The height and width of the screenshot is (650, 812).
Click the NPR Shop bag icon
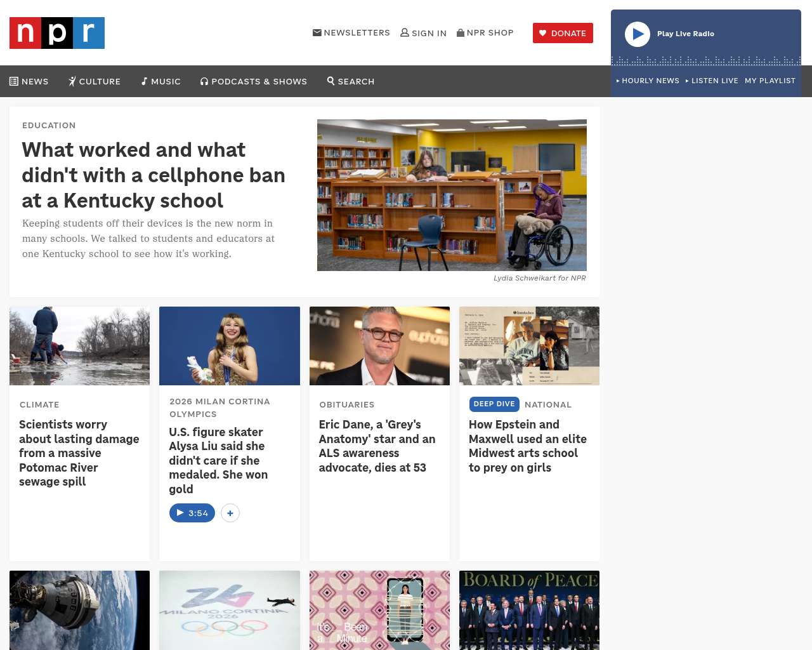pyautogui.click(x=461, y=32)
